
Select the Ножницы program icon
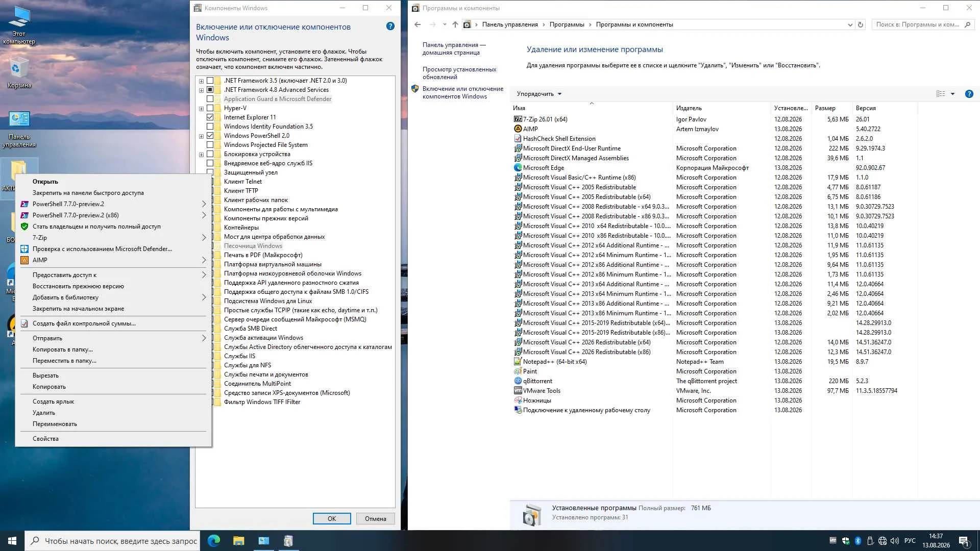(518, 400)
